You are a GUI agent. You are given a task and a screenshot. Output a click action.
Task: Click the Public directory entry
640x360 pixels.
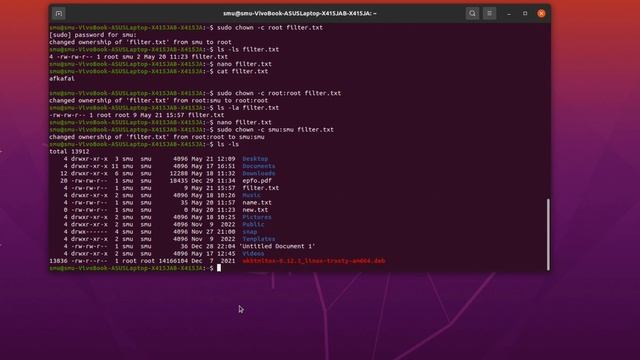pos(253,224)
